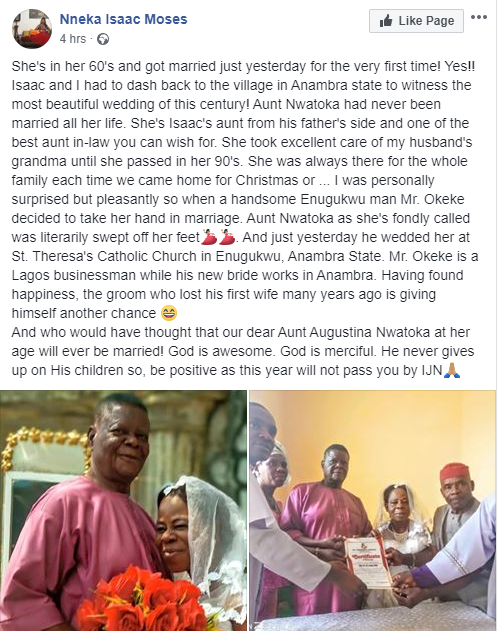Open the couple photo with red flowers
The image size is (497, 631).
pyautogui.click(x=123, y=510)
